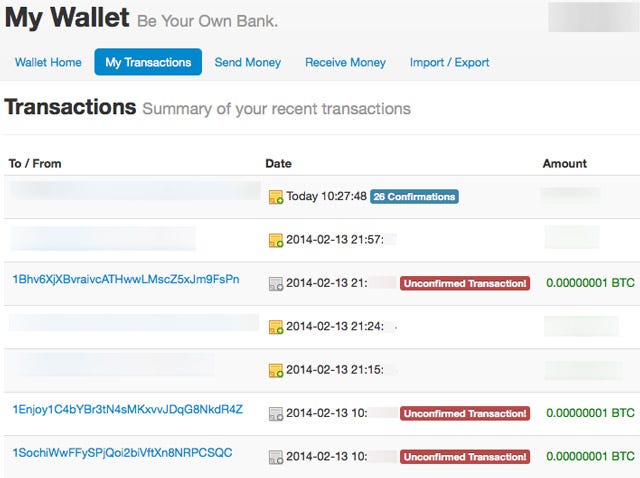Click Unconfirmed Transaction badge on 1Enjoy1C4b row
This screenshot has height=478, width=640.
tap(465, 413)
